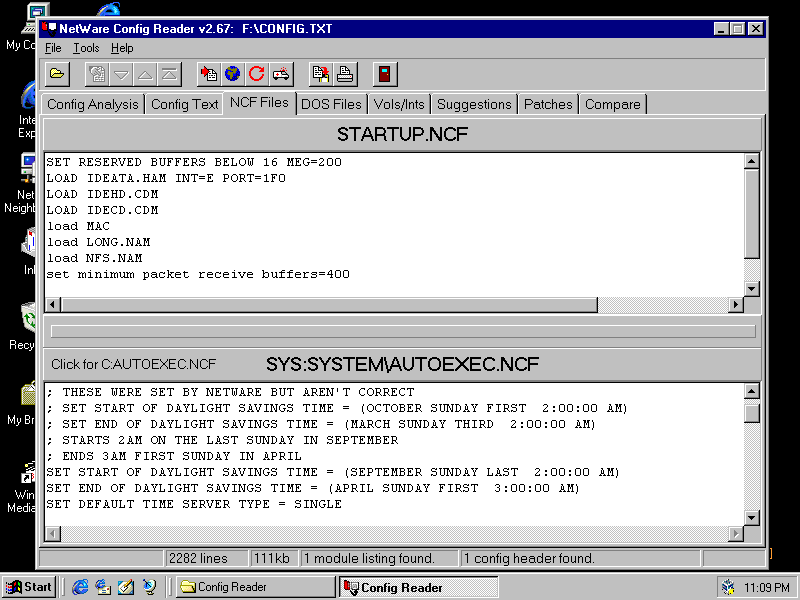800x600 pixels.
Task: Click the red exit door toolbar icon
Action: pos(385,74)
